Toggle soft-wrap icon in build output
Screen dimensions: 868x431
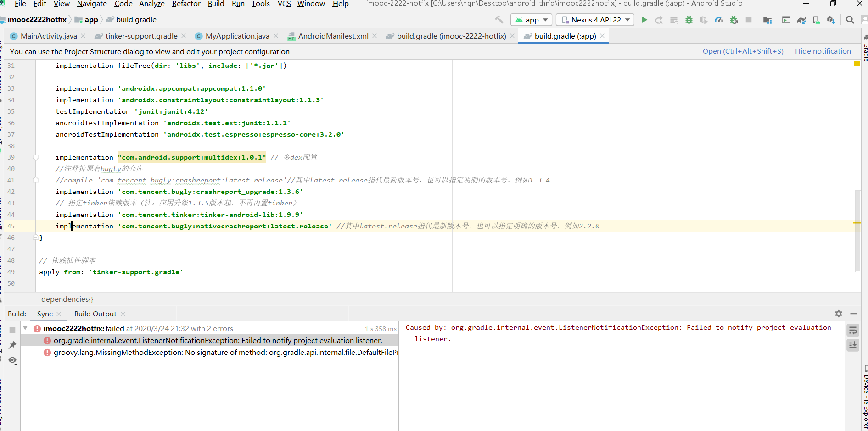pos(853,331)
